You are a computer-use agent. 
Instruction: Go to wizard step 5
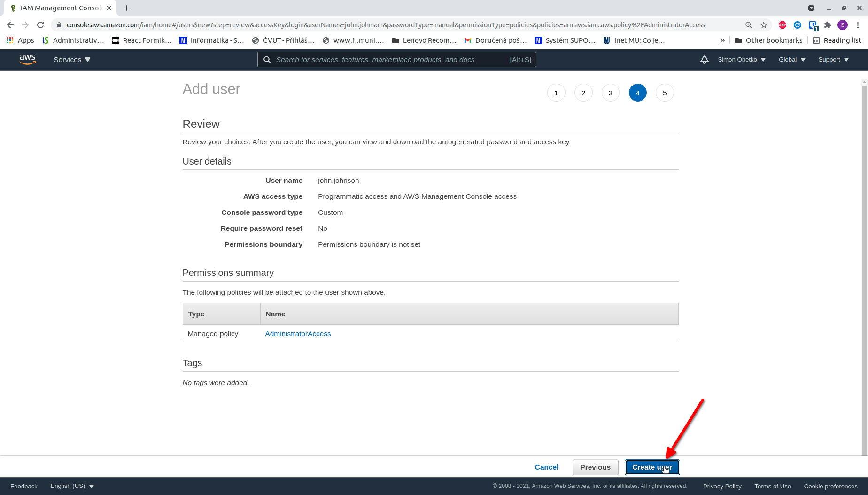(665, 93)
